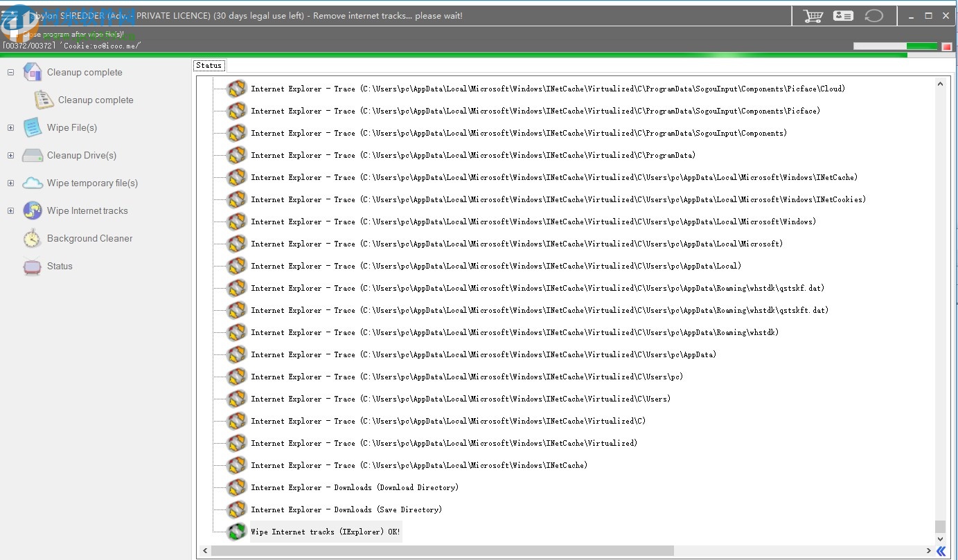The height and width of the screenshot is (560, 958).
Task: Select the trace row ending in Virtualized\C\Users)
Action: click(x=461, y=399)
